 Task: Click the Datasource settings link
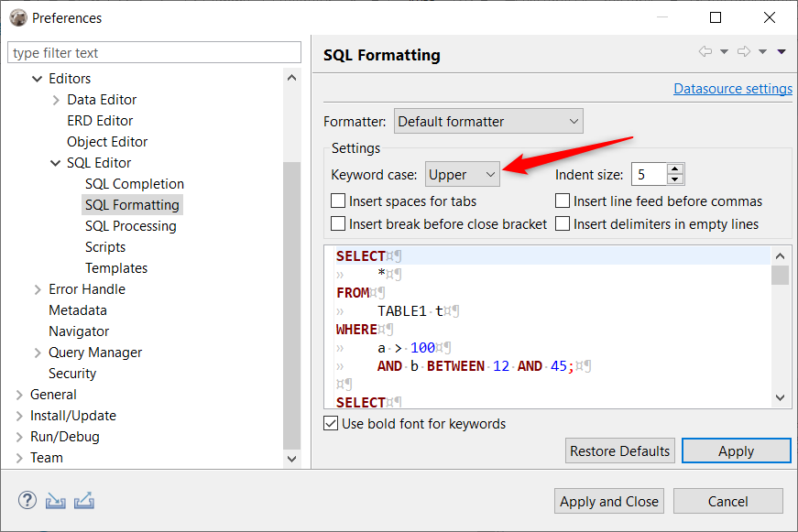pyautogui.click(x=733, y=89)
